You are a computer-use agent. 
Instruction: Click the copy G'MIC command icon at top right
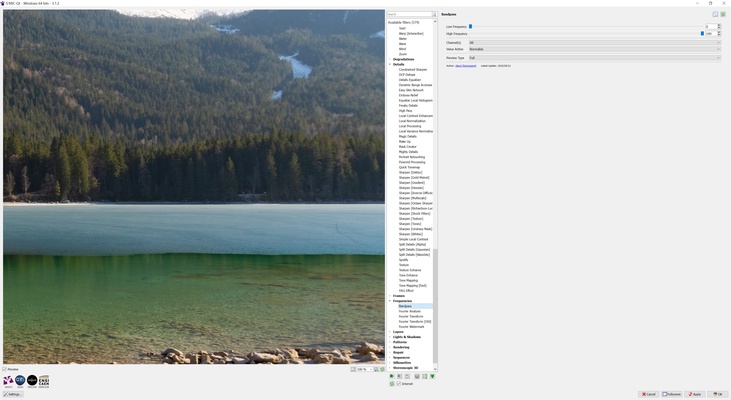coord(715,14)
